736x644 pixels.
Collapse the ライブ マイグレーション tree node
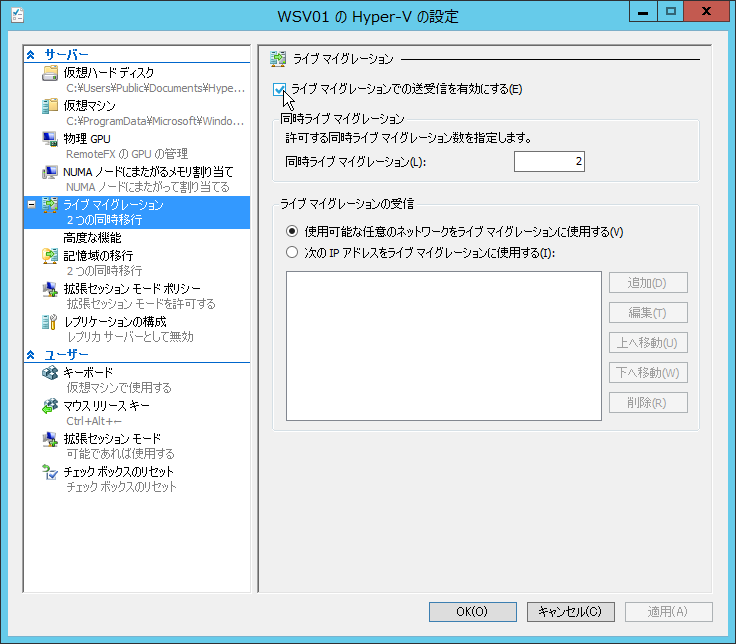(31, 205)
